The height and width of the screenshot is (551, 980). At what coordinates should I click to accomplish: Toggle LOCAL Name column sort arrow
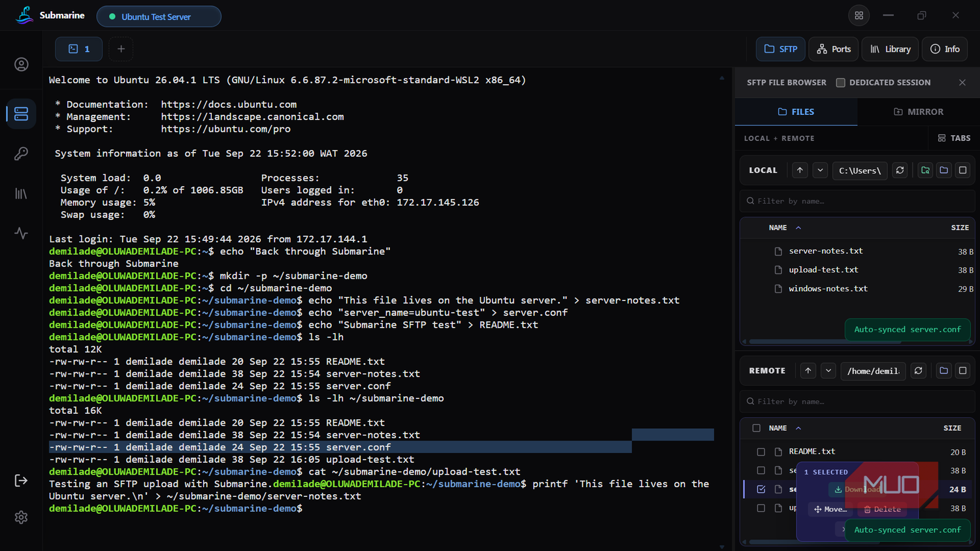(798, 228)
